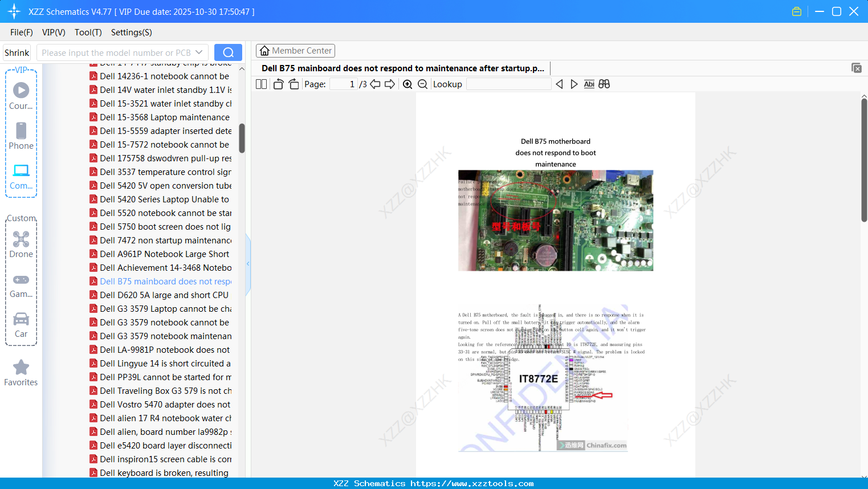The width and height of the screenshot is (868, 489).
Task: Click the close-all-tabs icon
Action: [857, 68]
